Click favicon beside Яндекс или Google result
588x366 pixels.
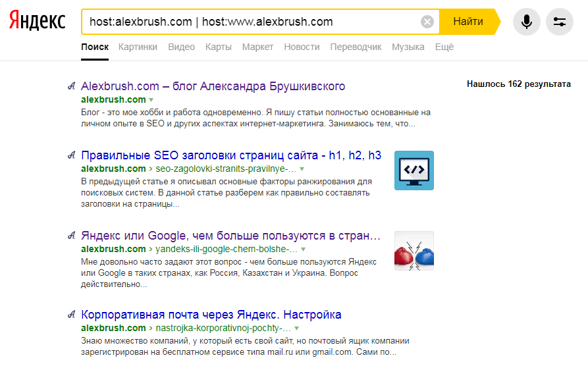tap(72, 236)
